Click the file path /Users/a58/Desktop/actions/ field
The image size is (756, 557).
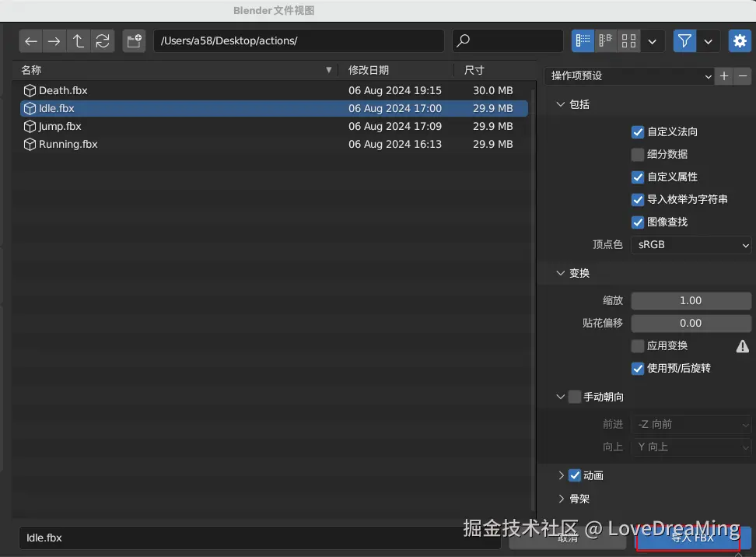coord(299,41)
